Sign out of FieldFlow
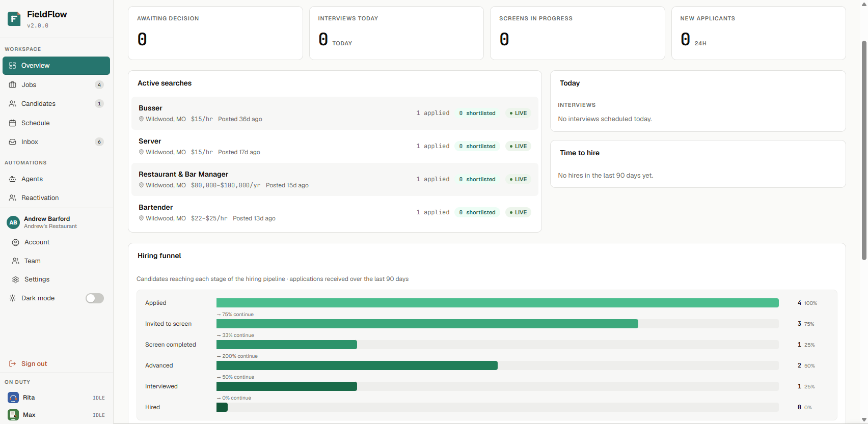This screenshot has height=424, width=868. click(x=56, y=364)
